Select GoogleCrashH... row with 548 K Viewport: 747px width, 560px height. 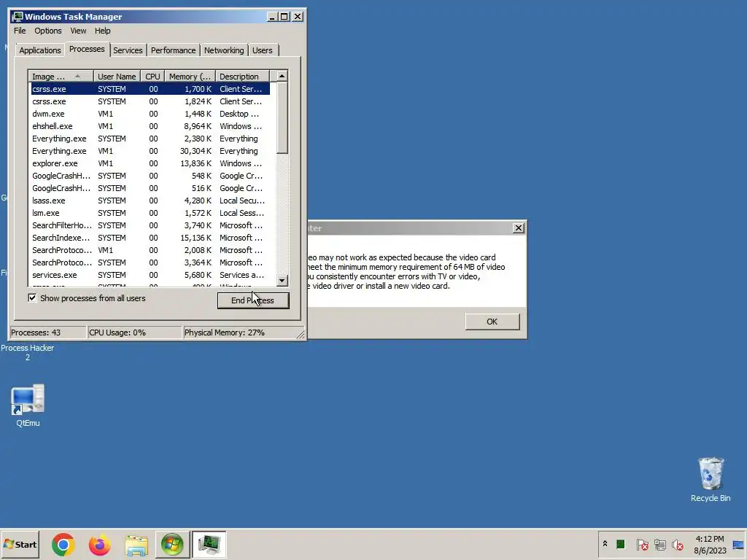(150, 176)
